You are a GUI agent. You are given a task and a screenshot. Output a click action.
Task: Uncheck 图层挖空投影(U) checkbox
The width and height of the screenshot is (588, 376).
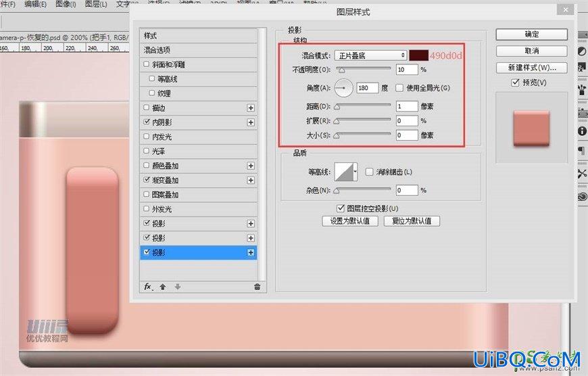point(341,208)
